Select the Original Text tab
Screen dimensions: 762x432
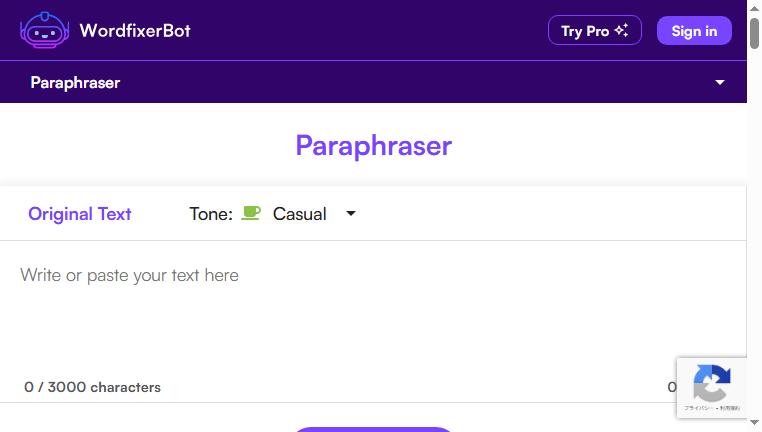[x=80, y=214]
